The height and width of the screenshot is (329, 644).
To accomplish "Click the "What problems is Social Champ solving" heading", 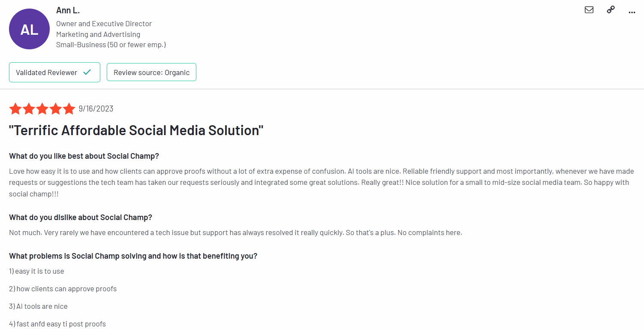I will pyautogui.click(x=133, y=256).
